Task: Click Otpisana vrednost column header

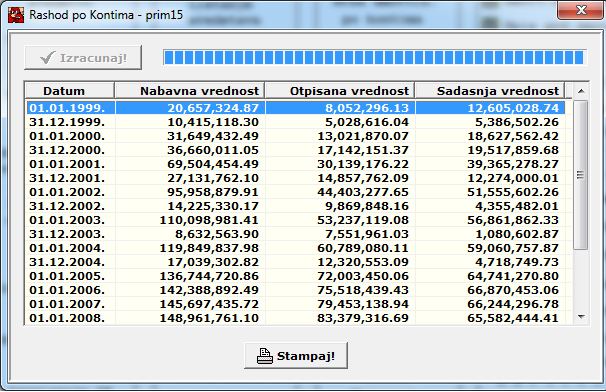Action: [x=340, y=91]
